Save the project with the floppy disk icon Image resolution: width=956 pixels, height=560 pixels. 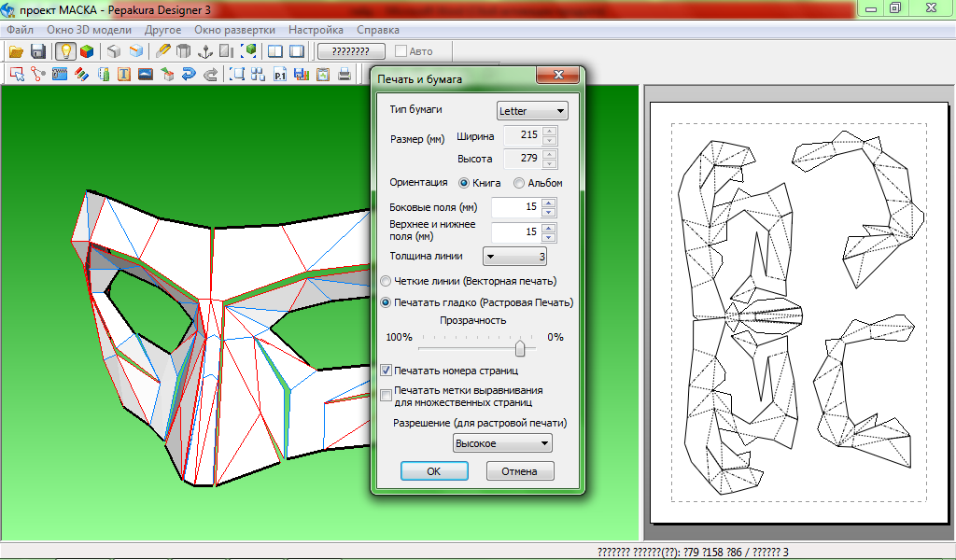[37, 51]
